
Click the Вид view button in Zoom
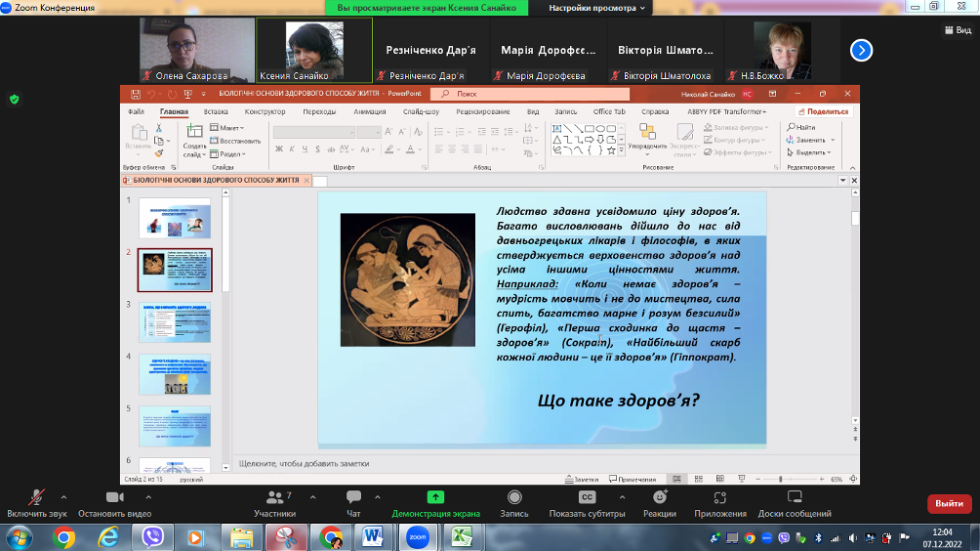pos(957,30)
